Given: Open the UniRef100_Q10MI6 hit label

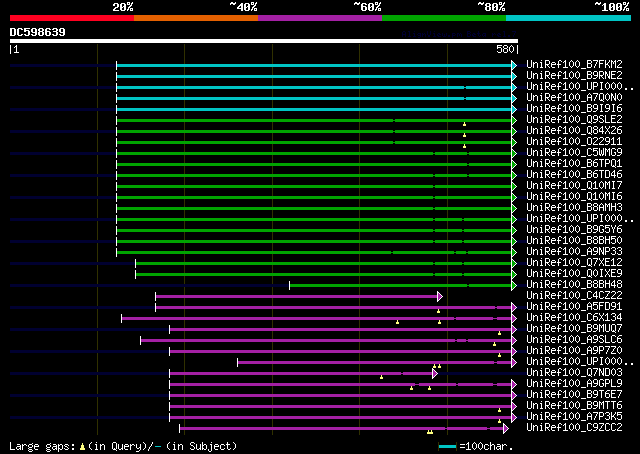Looking at the screenshot, I should tap(574, 197).
